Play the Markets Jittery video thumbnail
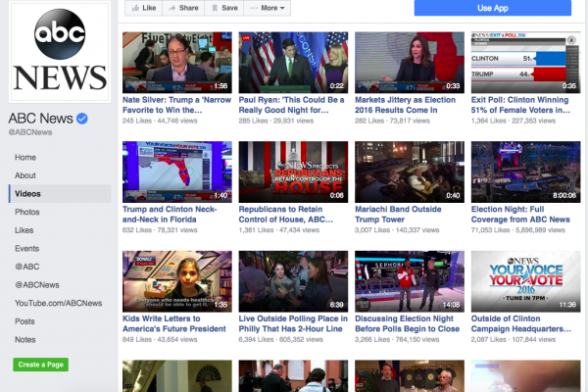Viewport: 588px width, 392px height. click(410, 63)
